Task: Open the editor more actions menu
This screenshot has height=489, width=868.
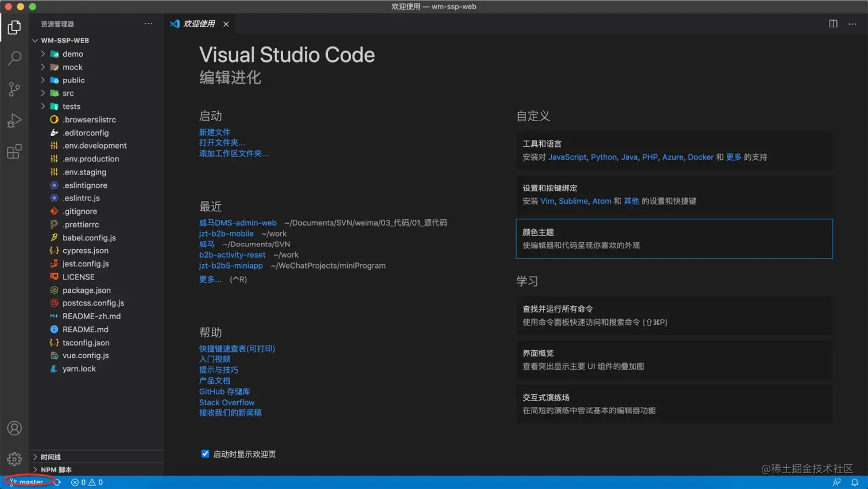Action: [x=852, y=24]
